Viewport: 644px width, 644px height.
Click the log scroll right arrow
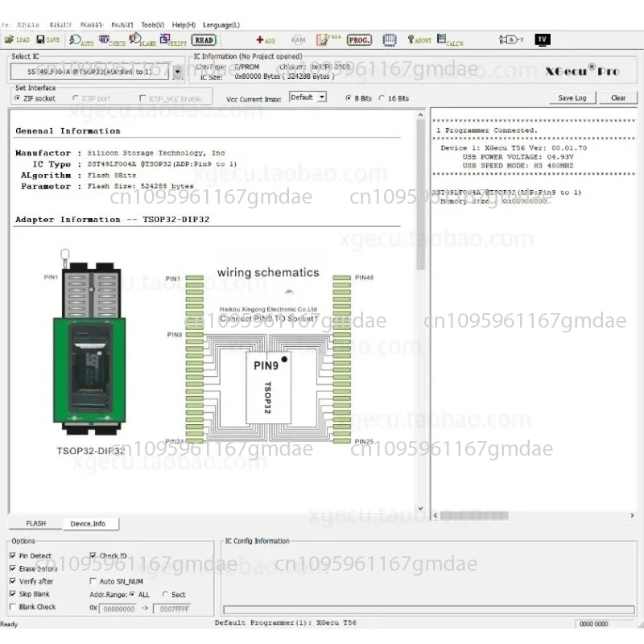pos(632,515)
